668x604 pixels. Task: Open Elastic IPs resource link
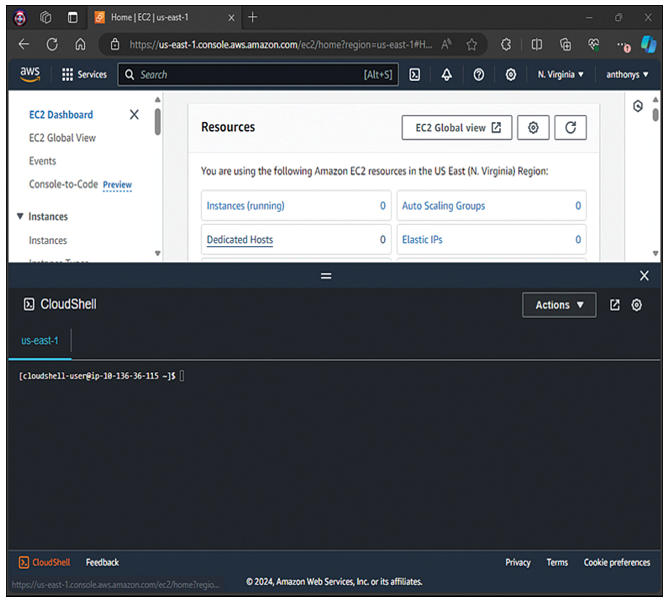tap(422, 239)
